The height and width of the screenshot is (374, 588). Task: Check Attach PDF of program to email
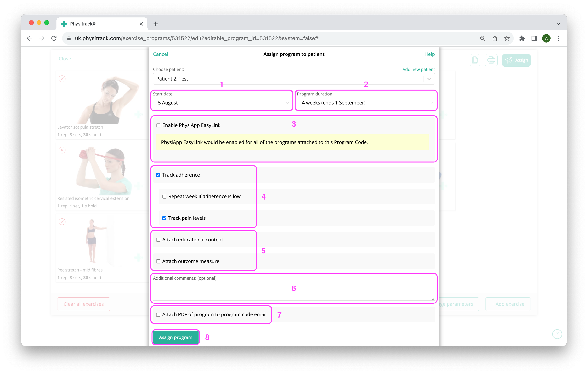click(x=158, y=315)
